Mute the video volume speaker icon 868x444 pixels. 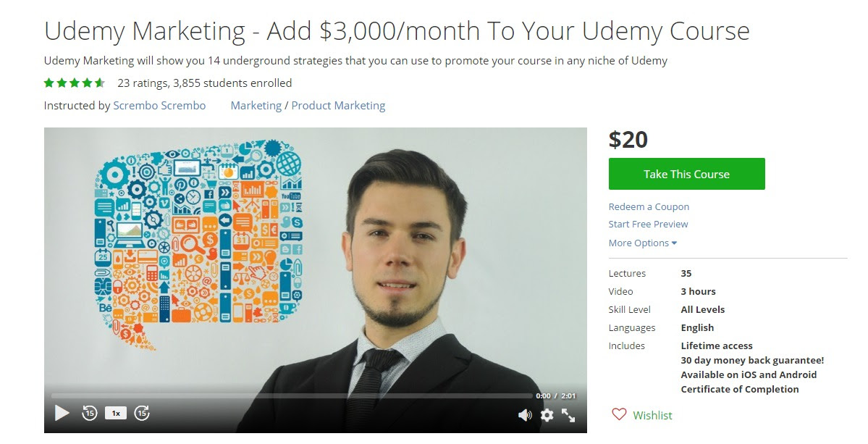click(x=525, y=414)
